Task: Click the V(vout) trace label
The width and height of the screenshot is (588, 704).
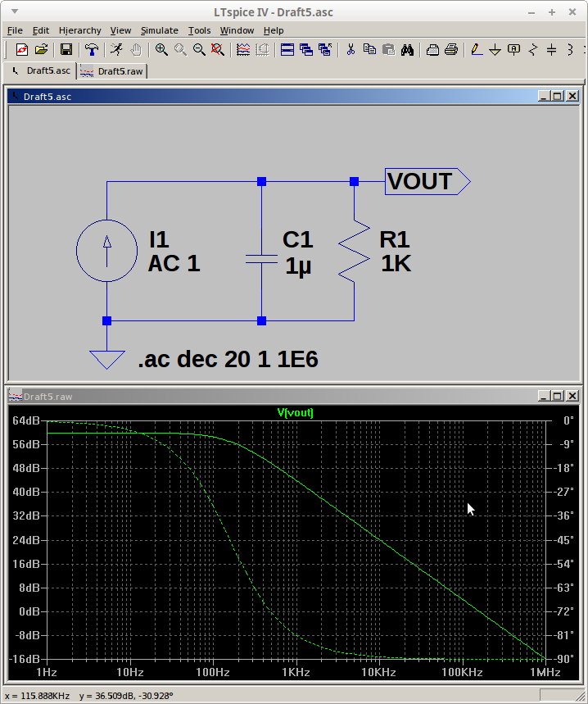Action: click(295, 412)
